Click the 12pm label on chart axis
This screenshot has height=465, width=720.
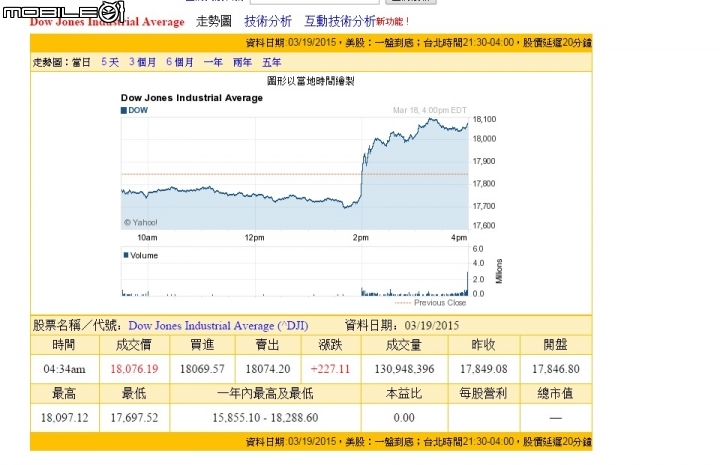tap(254, 237)
